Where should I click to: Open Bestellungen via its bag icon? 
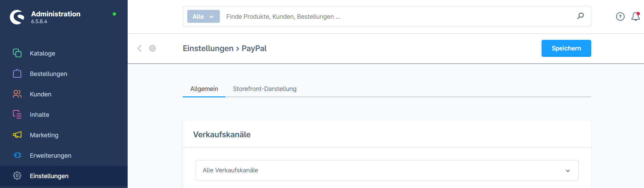pos(17,74)
